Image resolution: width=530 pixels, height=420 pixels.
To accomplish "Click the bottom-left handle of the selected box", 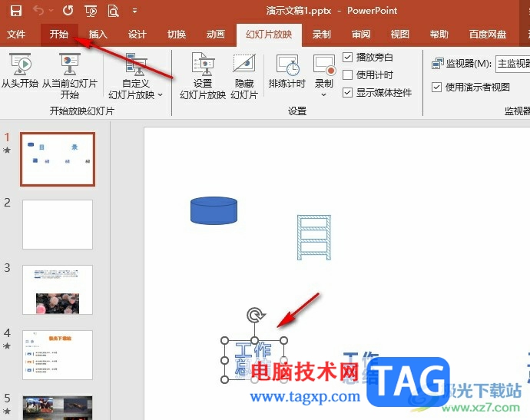I will click(224, 380).
